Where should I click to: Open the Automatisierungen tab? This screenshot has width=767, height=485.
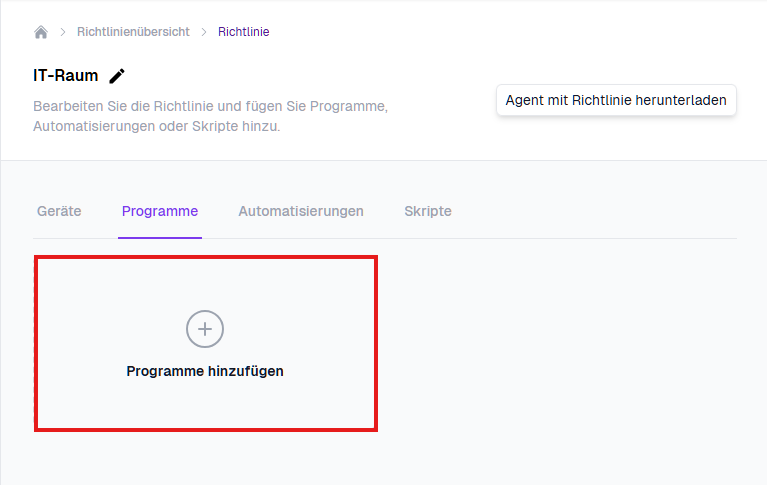[301, 211]
